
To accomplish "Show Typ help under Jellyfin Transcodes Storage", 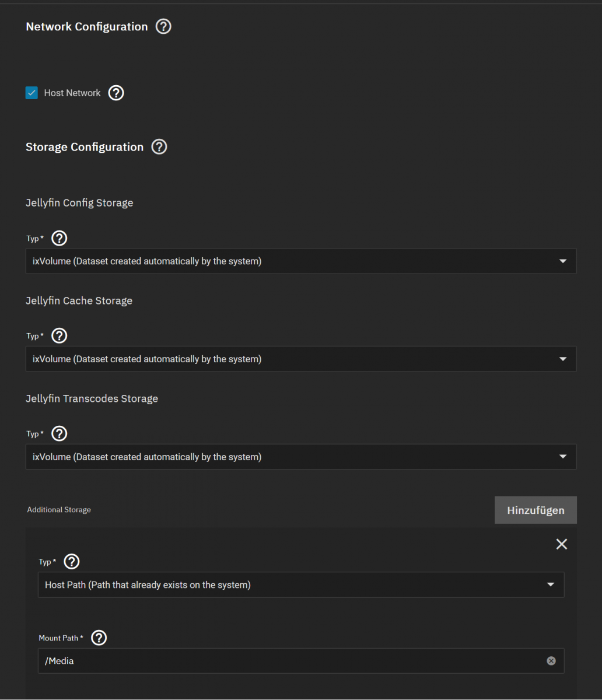I will tap(60, 433).
